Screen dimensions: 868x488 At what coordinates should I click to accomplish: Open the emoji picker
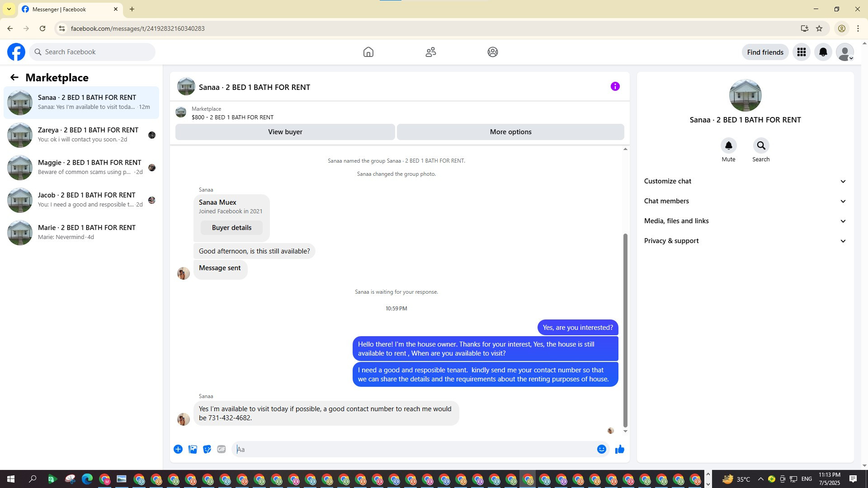coord(601,449)
